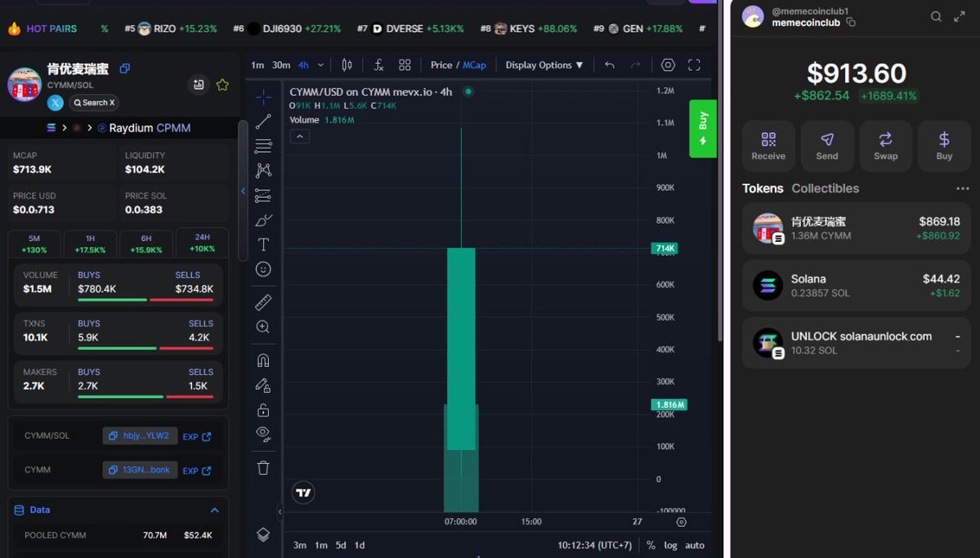Viewport: 980px width, 558px height.
Task: Show the 6H price change stats
Action: [146, 243]
